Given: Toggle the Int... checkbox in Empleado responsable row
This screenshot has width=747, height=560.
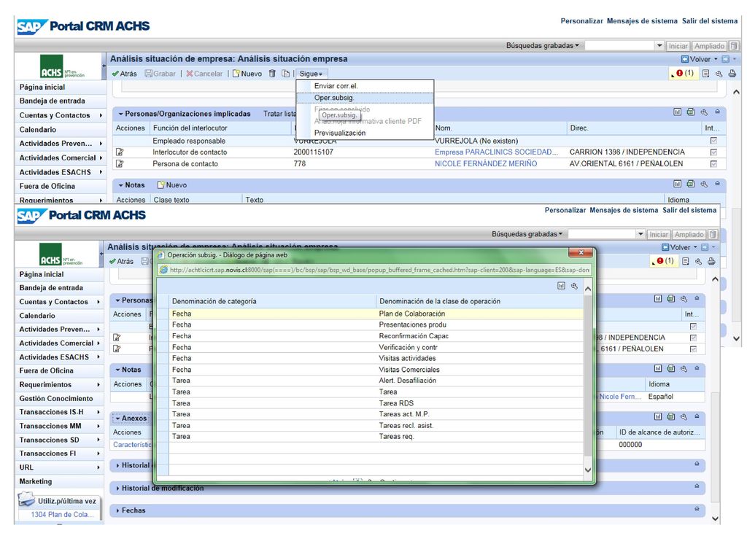Looking at the screenshot, I should 713,141.
